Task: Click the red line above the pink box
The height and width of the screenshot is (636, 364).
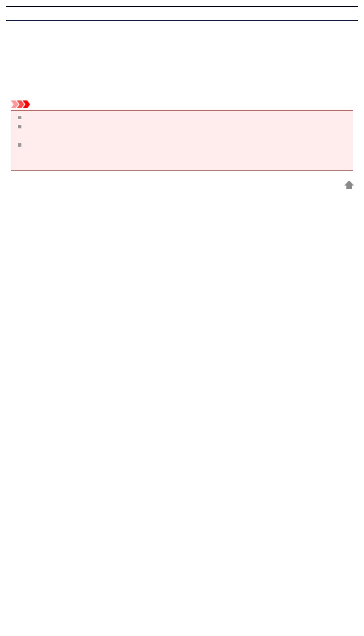Action: pyautogui.click(x=182, y=110)
